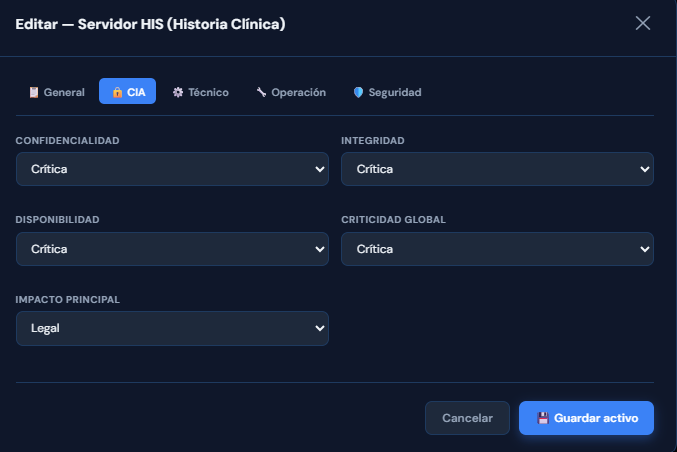Click the Confidencialidad field label

(x=67, y=141)
